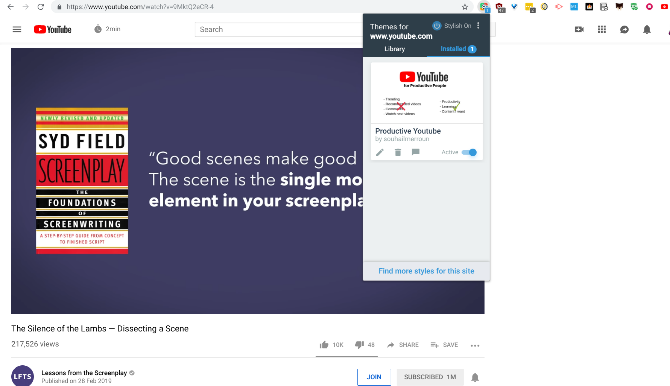Open the dark red camera extension icon
This screenshot has height=386, width=670.
tap(500, 7)
